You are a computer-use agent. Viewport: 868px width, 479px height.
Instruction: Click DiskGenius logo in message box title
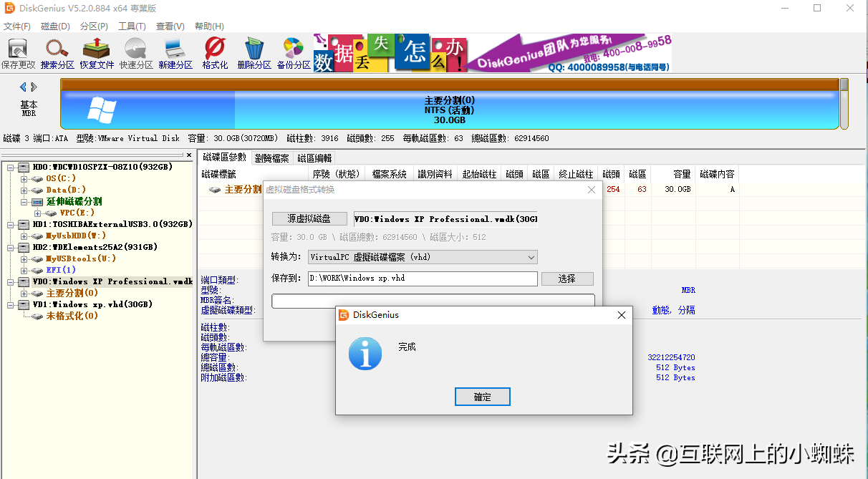(344, 315)
